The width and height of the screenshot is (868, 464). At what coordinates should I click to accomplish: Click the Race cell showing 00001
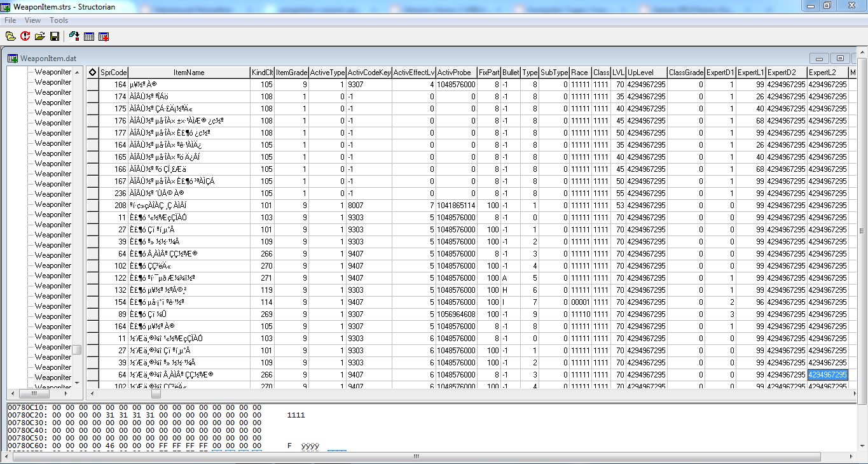pyautogui.click(x=580, y=302)
